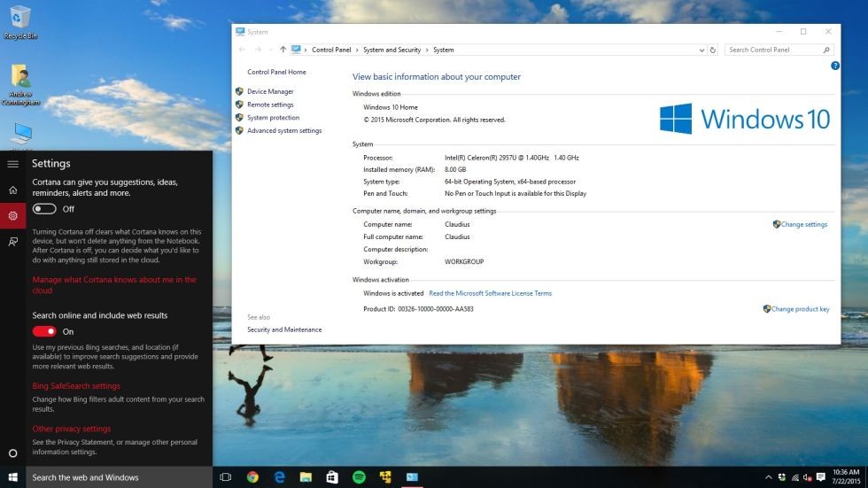Open taskbar clock showing 10:36 AM
868x488 pixels.
[x=847, y=477]
